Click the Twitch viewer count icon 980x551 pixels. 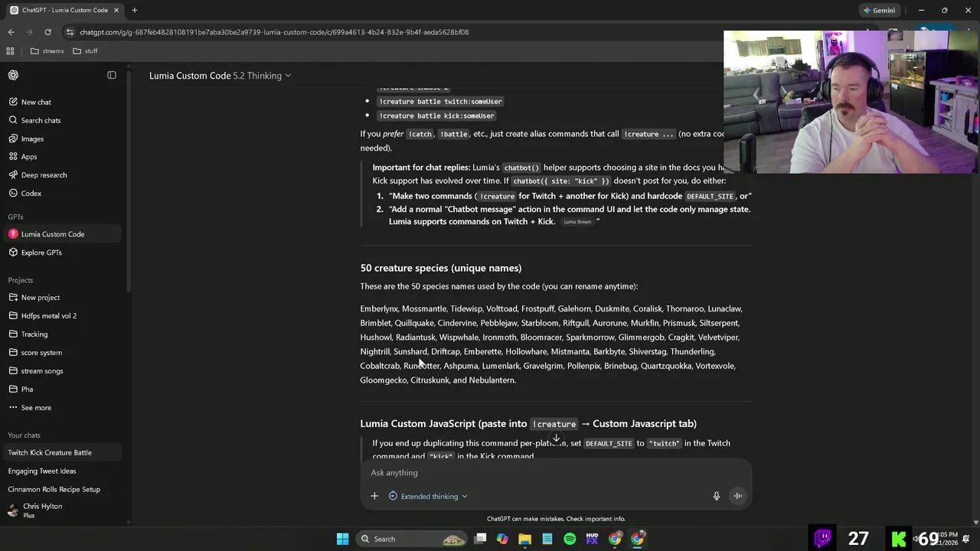pyautogui.click(x=823, y=538)
